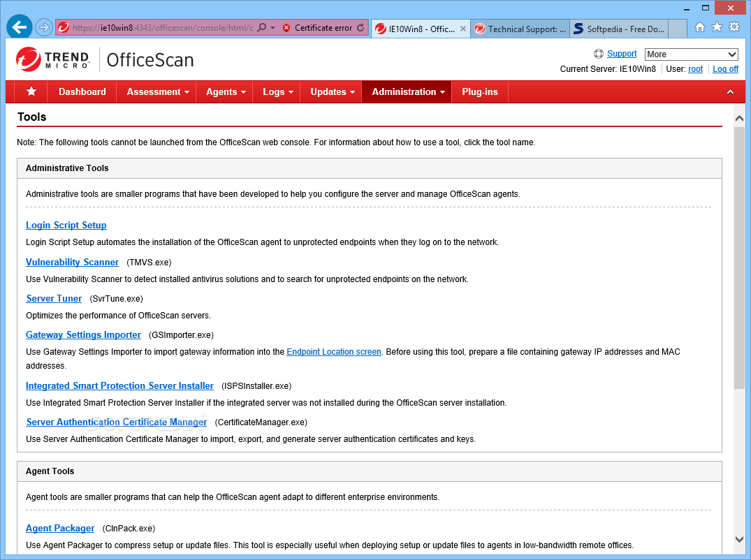Open Server Authentication Certificate Manager link

(x=117, y=422)
